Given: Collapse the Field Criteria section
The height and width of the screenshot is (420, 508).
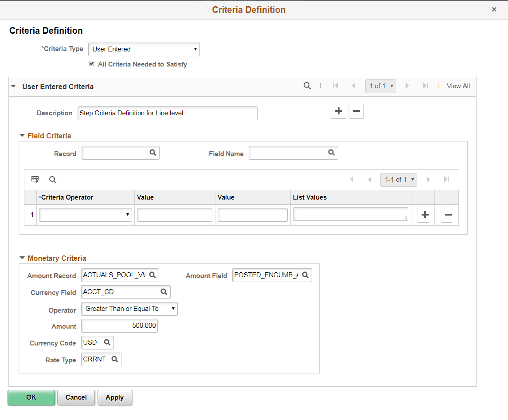Looking at the screenshot, I should coord(22,136).
